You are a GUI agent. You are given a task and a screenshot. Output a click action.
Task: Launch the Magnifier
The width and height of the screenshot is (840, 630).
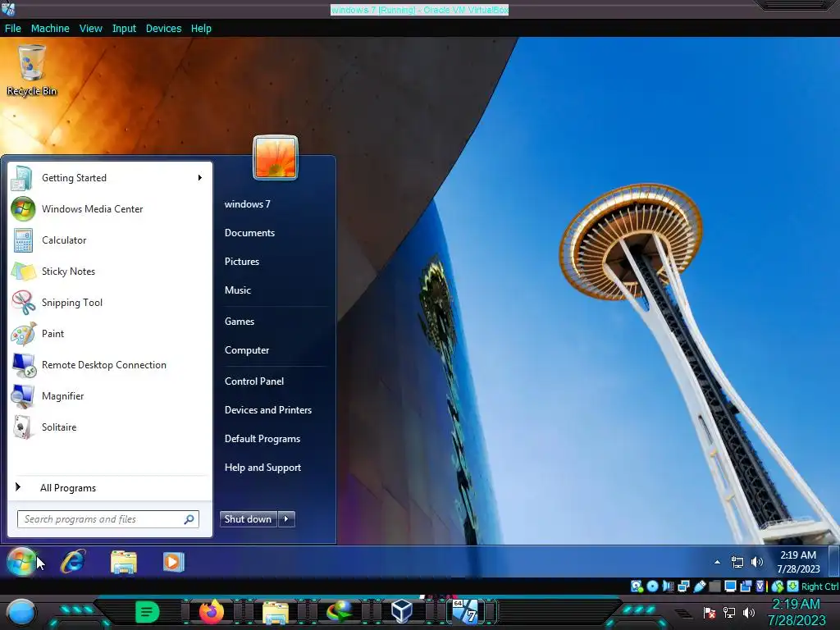pos(110,396)
